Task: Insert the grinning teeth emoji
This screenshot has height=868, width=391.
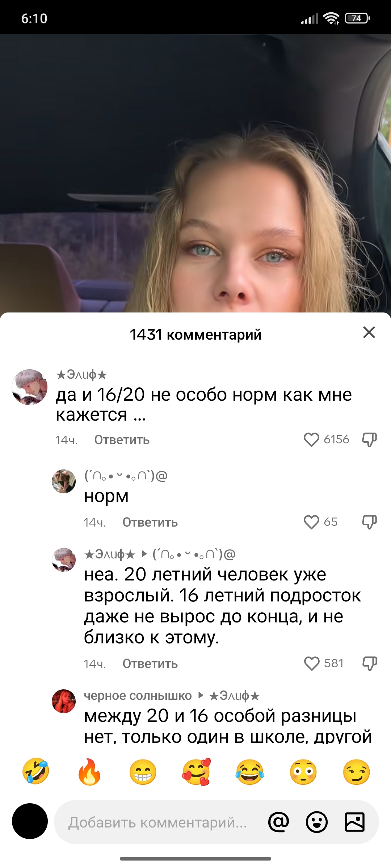Action: pos(143,771)
